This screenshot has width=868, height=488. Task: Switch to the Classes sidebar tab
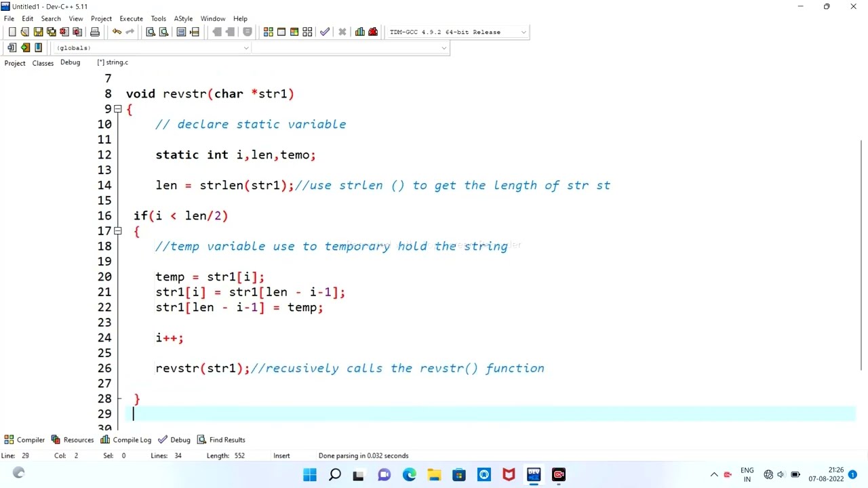(43, 63)
